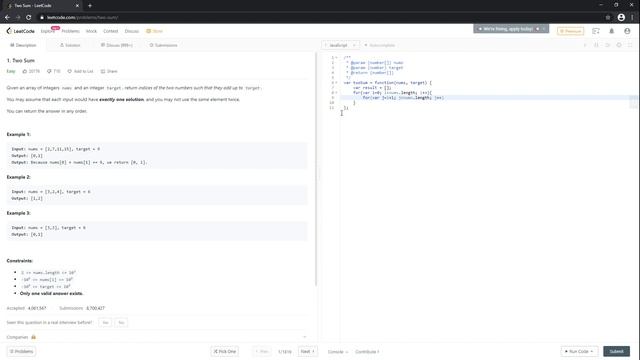Click browser back arrow

point(7,18)
